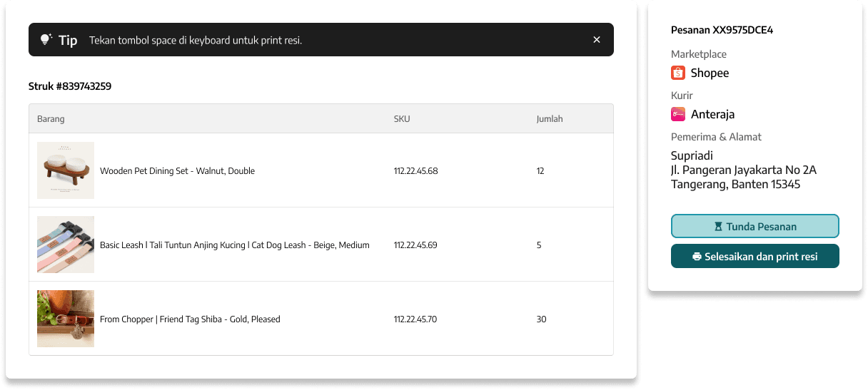
Task: Click the Struk #839743259 heading
Action: click(70, 86)
